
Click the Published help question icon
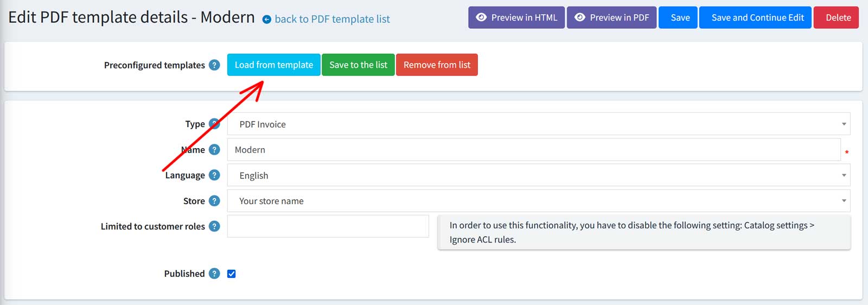pyautogui.click(x=215, y=274)
